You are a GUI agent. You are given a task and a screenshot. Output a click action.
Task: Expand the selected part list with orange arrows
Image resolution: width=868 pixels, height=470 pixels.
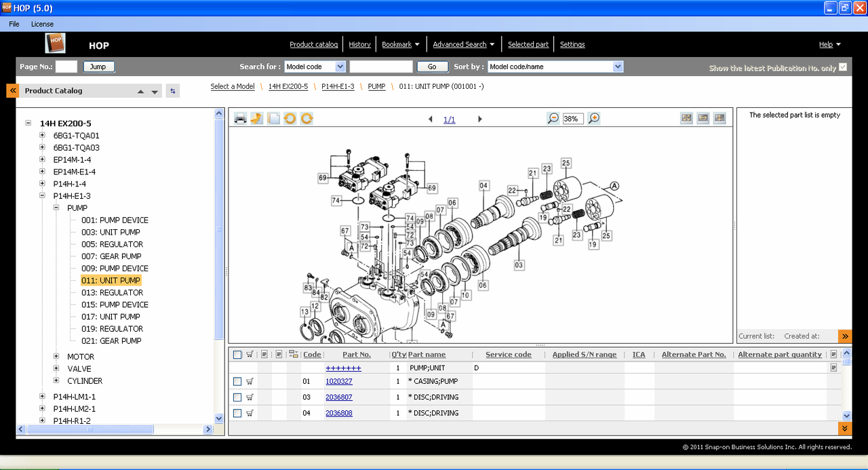point(845,336)
